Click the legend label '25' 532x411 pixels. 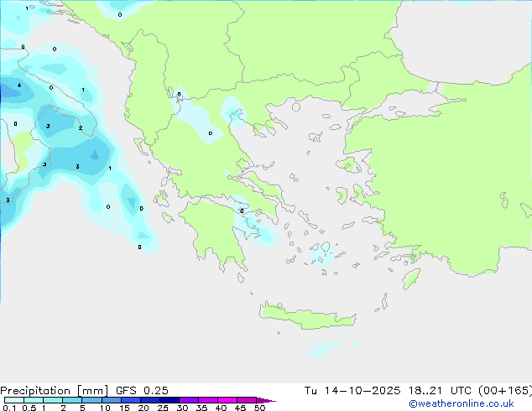coord(163,408)
